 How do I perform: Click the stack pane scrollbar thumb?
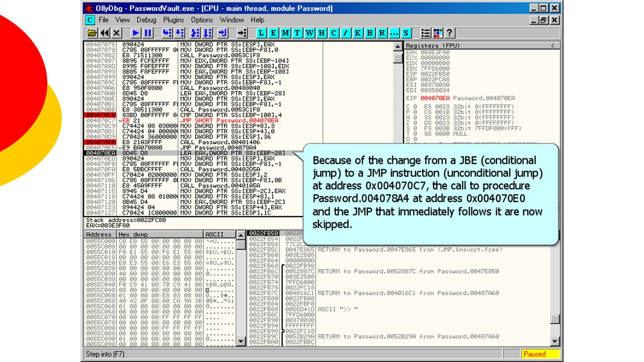point(555,319)
